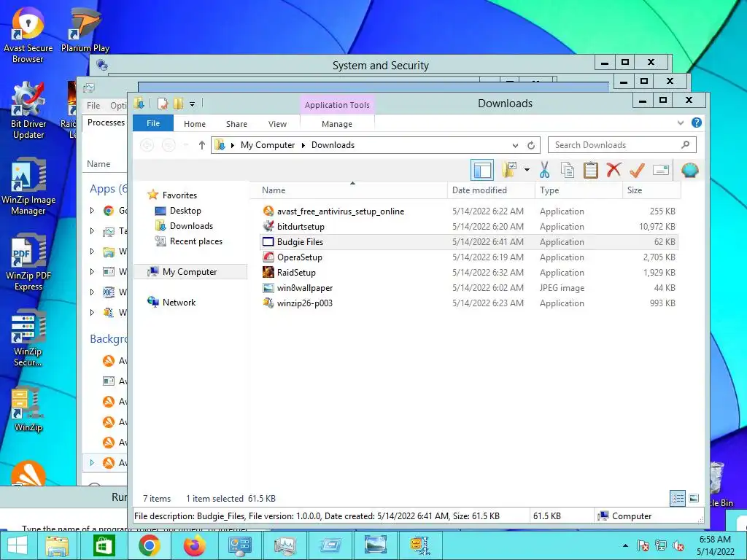The image size is (747, 560).
Task: Switch to the View ribbon tab
Action: (x=277, y=124)
